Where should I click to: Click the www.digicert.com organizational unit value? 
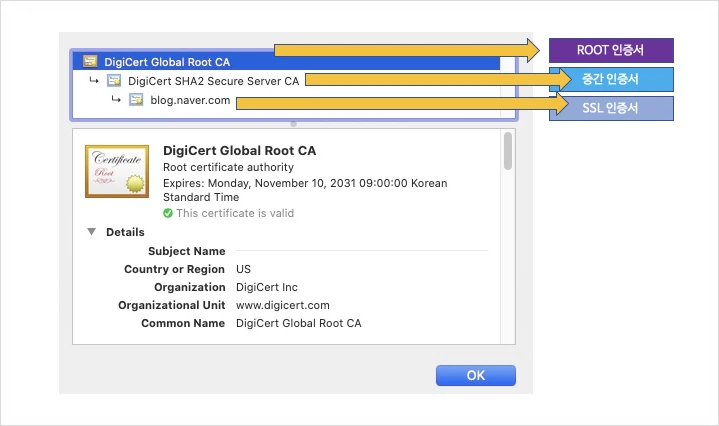pyautogui.click(x=283, y=305)
